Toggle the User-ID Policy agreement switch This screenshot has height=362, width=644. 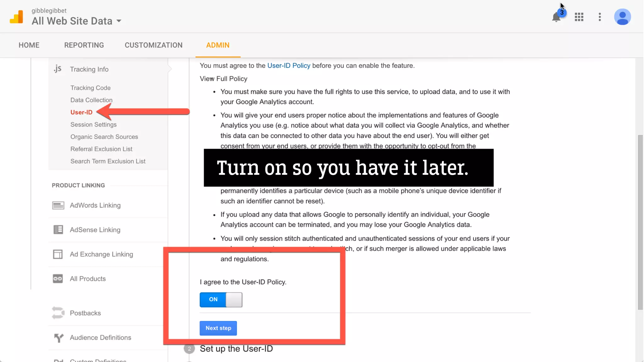[221, 299]
